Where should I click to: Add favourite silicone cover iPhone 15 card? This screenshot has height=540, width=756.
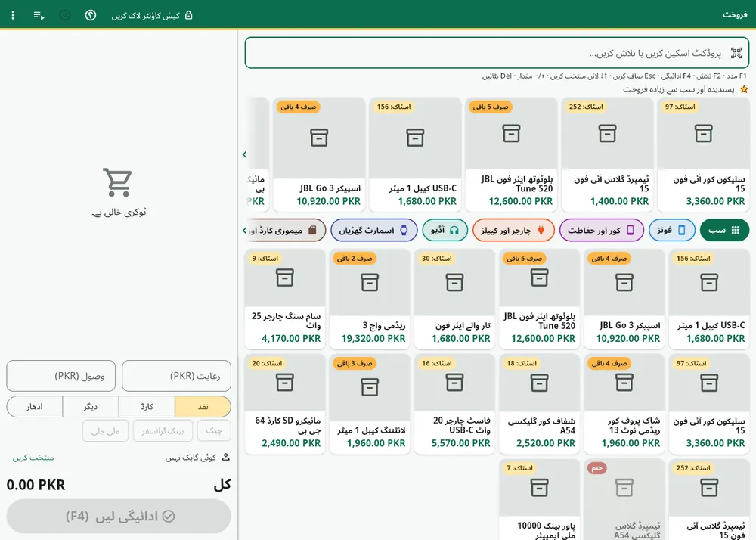click(703, 154)
